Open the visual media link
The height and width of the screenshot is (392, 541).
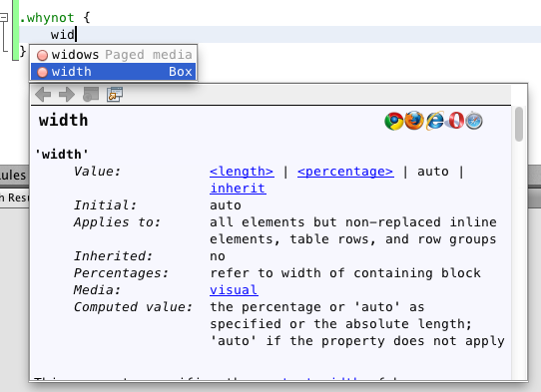[234, 290]
